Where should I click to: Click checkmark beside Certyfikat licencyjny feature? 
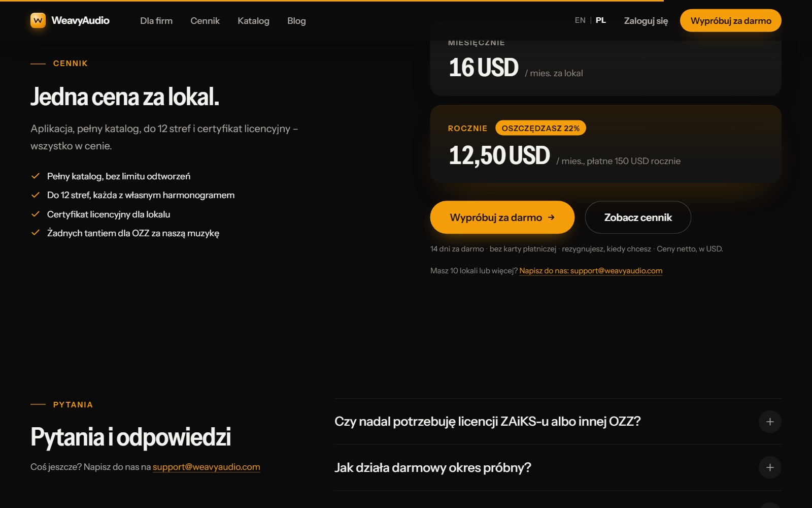[x=36, y=214]
